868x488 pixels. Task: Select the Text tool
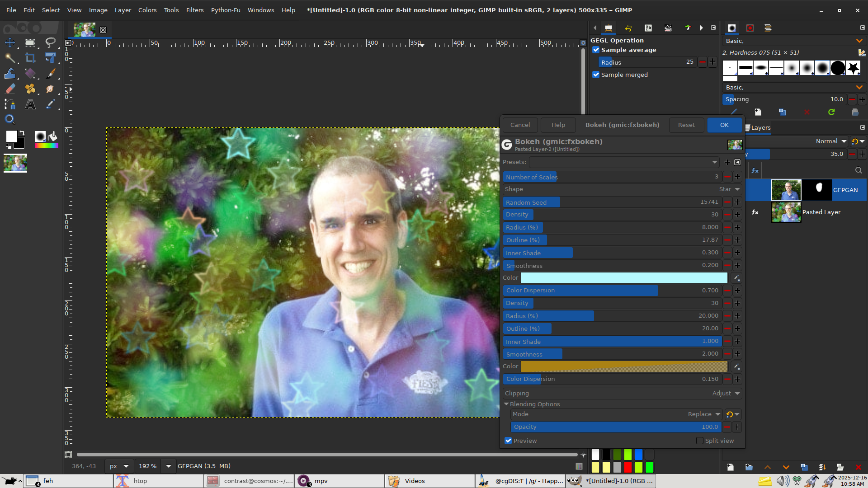30,104
